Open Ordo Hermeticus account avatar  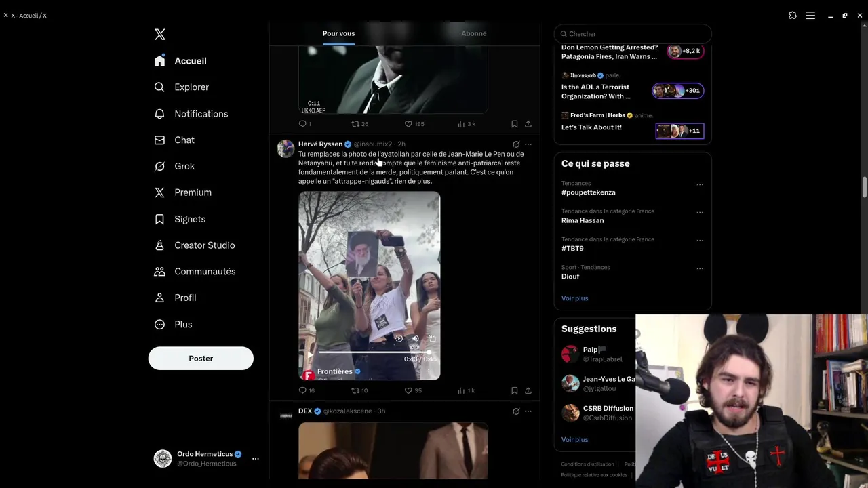tap(163, 459)
